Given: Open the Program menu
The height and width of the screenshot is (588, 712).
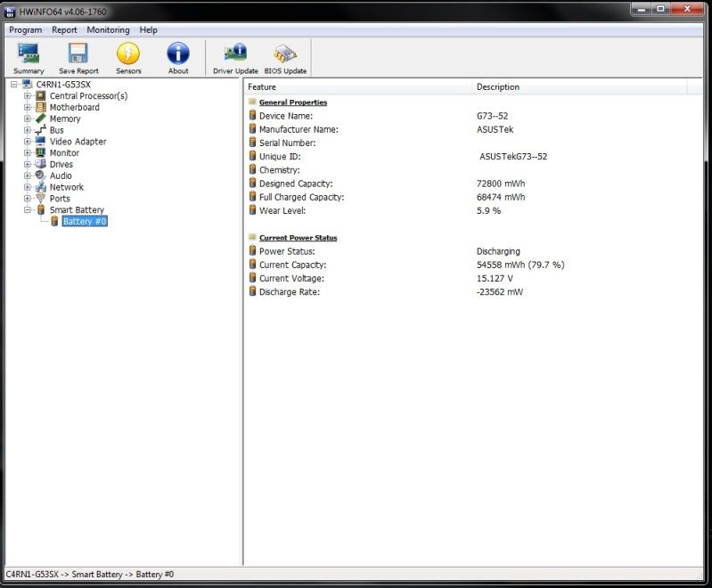Looking at the screenshot, I should pos(26,30).
